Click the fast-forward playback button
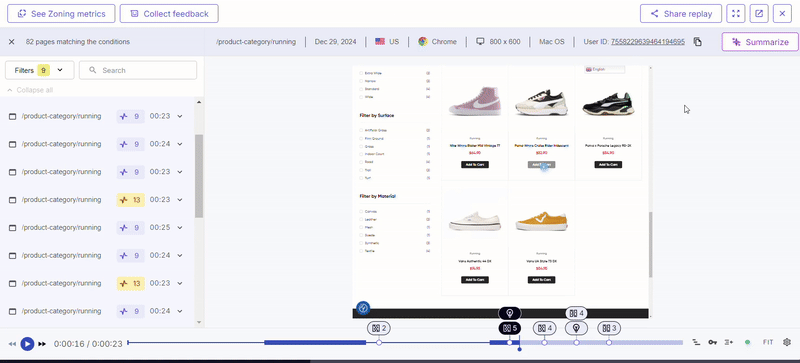This screenshot has width=800, height=363. tap(42, 344)
